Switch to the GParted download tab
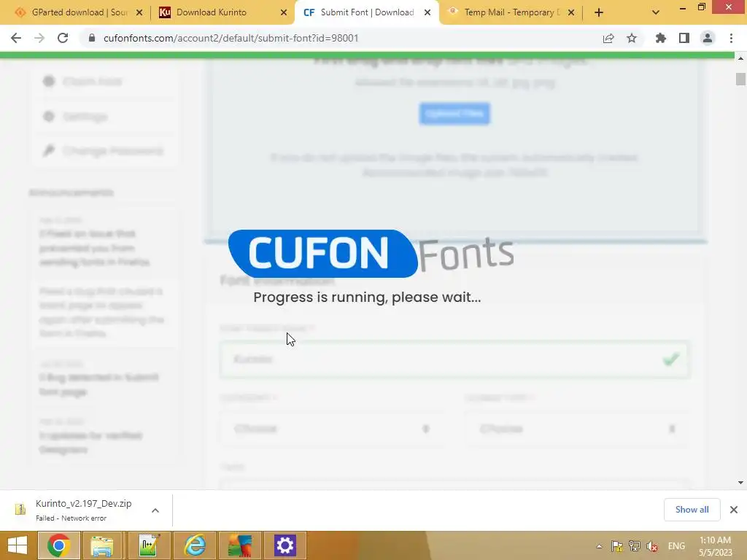 tap(79, 12)
